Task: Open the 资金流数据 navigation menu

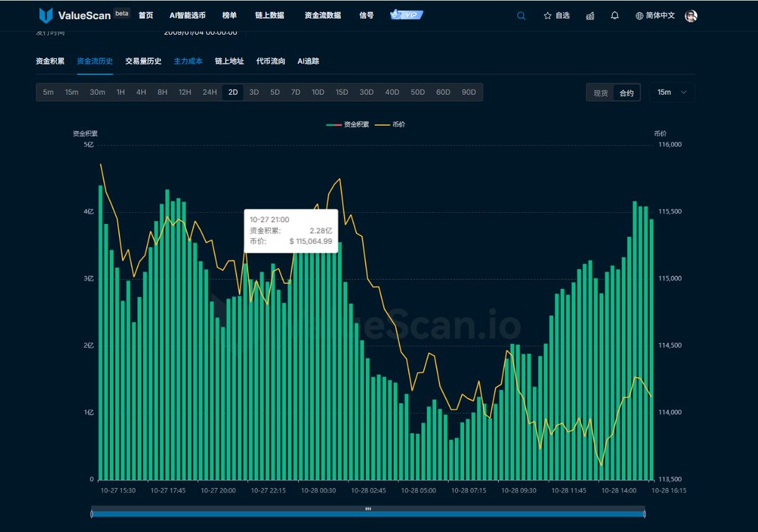Action: pos(322,15)
